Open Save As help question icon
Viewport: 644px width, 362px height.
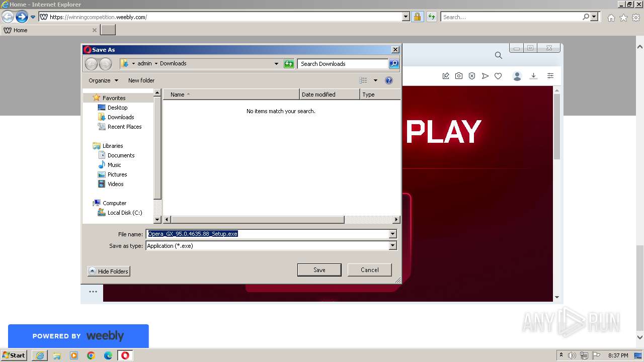point(388,80)
